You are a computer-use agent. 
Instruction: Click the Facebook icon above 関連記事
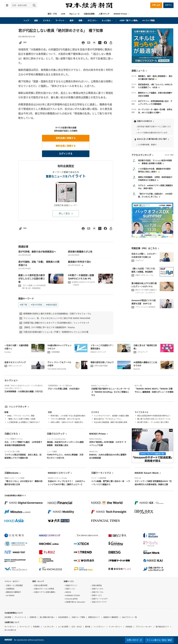105,228
